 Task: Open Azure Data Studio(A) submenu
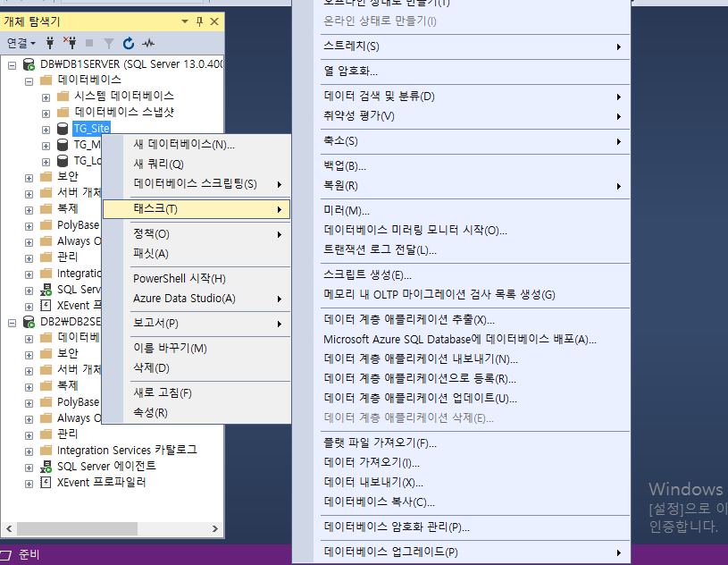click(x=197, y=299)
